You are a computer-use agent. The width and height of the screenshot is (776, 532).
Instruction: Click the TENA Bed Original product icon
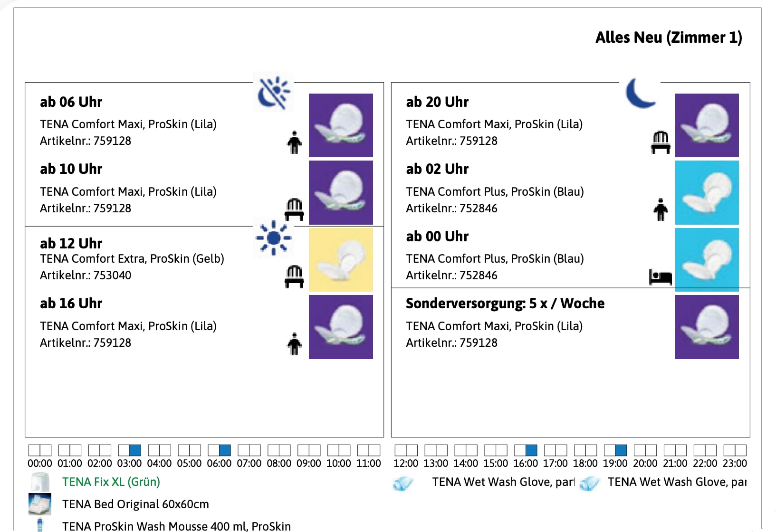point(40,504)
